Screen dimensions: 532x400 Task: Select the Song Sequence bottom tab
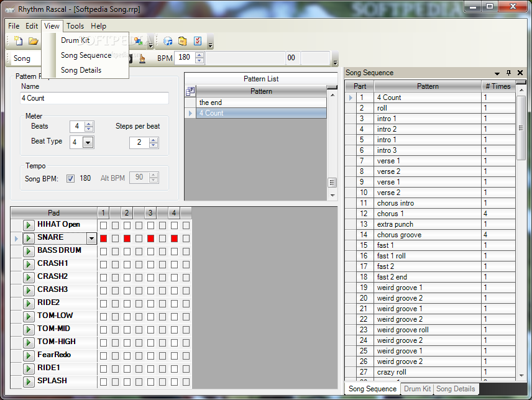(x=372, y=389)
